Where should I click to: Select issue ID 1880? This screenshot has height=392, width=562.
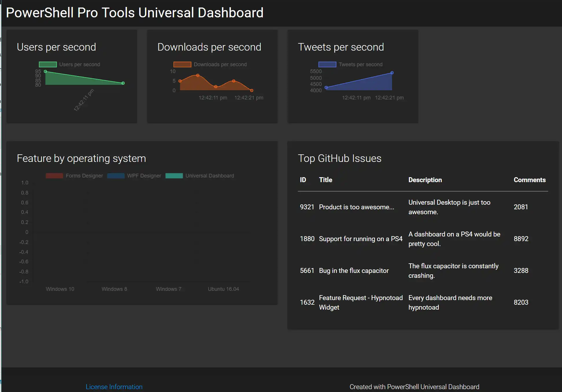pyautogui.click(x=307, y=239)
